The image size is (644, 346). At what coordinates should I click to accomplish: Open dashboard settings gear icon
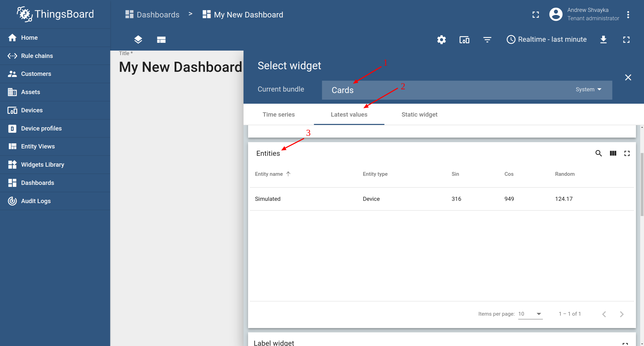[441, 40]
